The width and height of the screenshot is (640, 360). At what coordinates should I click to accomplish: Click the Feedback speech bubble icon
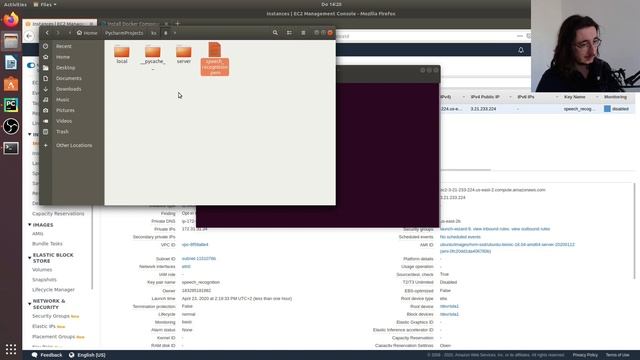pyautogui.click(x=35, y=355)
